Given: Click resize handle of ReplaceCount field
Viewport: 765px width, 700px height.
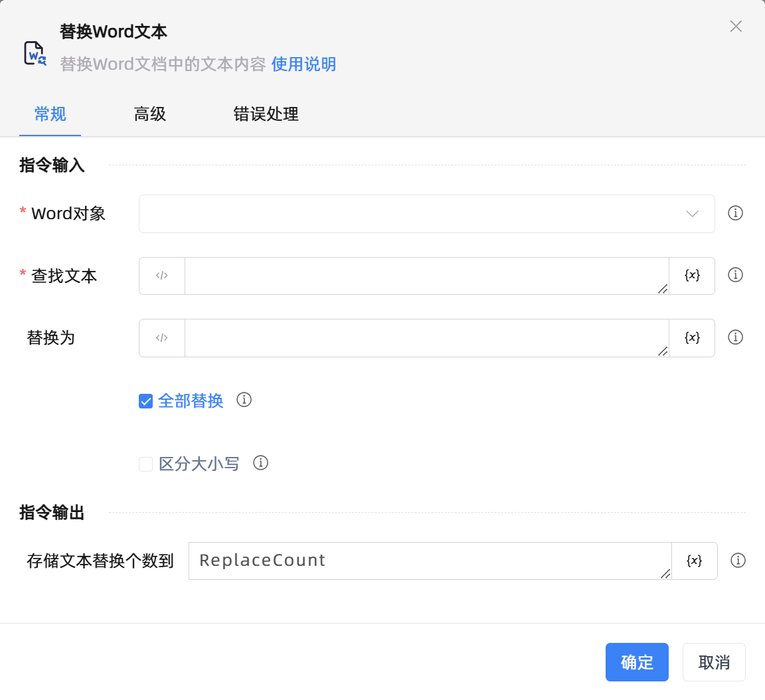Looking at the screenshot, I should 665,574.
